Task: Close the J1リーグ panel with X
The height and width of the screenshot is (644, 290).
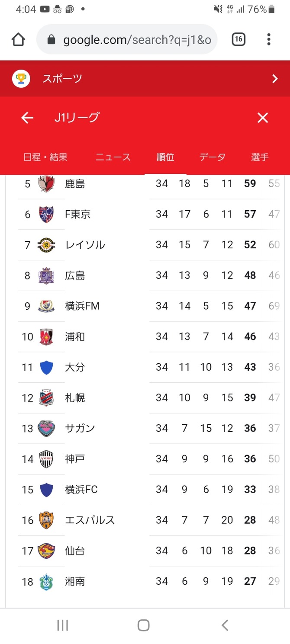Action: [263, 118]
